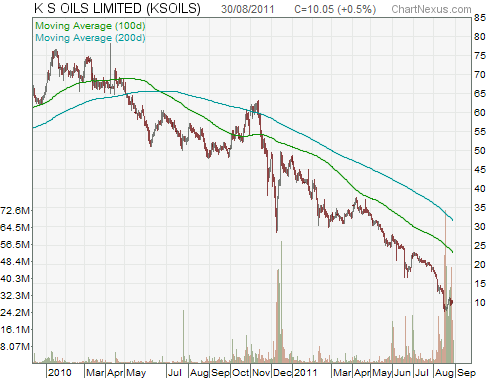Click the price axis label 80
498x378 pixels.
(x=480, y=37)
